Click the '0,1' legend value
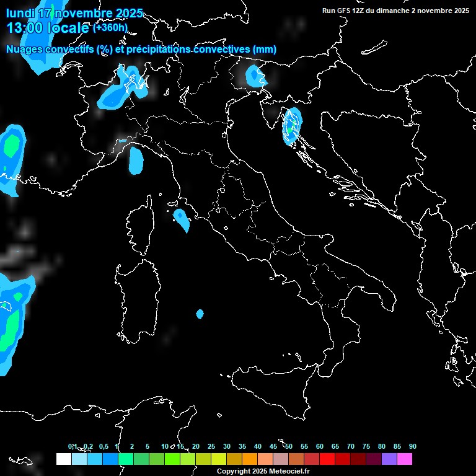Image resolution: width=476 pixels, height=476 pixels. tap(73, 446)
